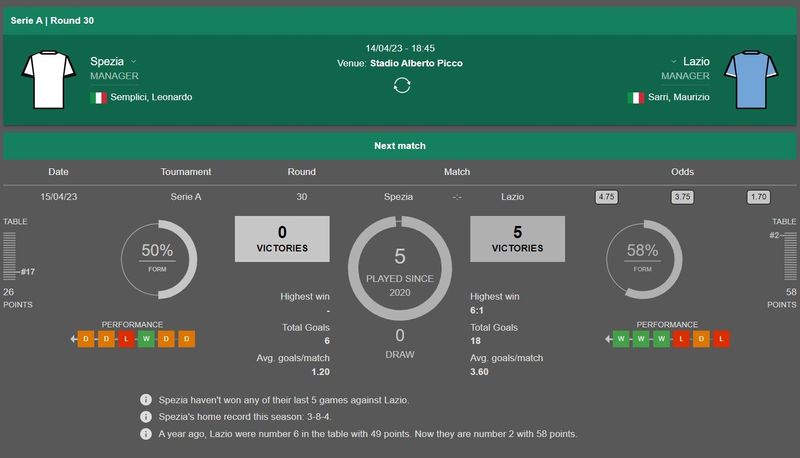The image size is (800, 458).
Task: Click Lazio's first green W performance box
Action: (621, 339)
